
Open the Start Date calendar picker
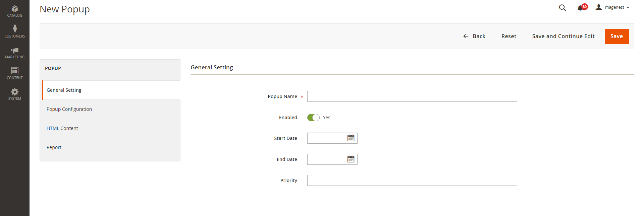(351, 138)
